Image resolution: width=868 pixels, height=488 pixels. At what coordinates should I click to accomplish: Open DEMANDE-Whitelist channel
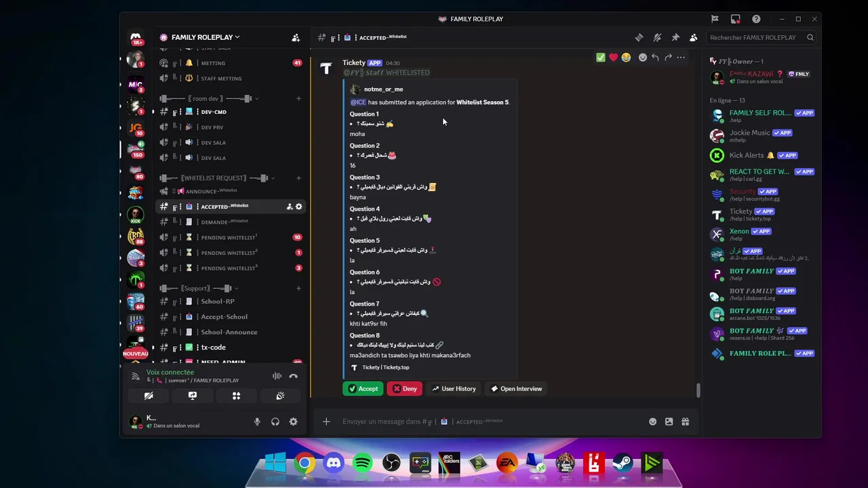(x=231, y=222)
